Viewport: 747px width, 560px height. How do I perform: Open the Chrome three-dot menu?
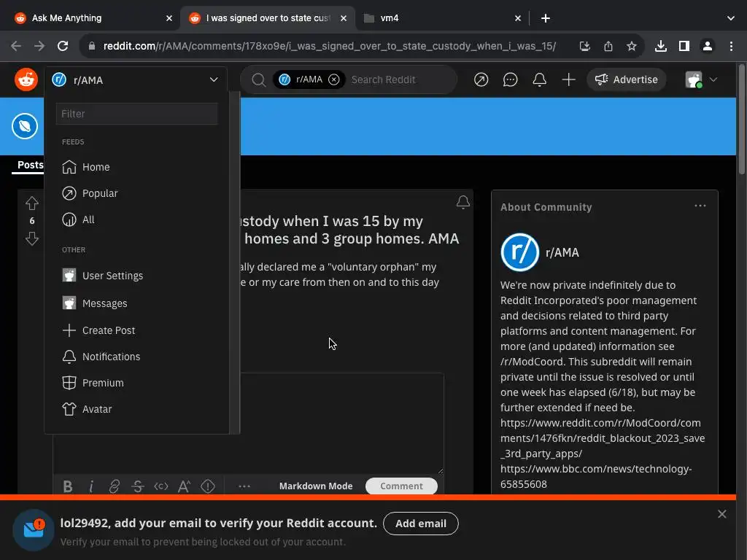click(731, 46)
